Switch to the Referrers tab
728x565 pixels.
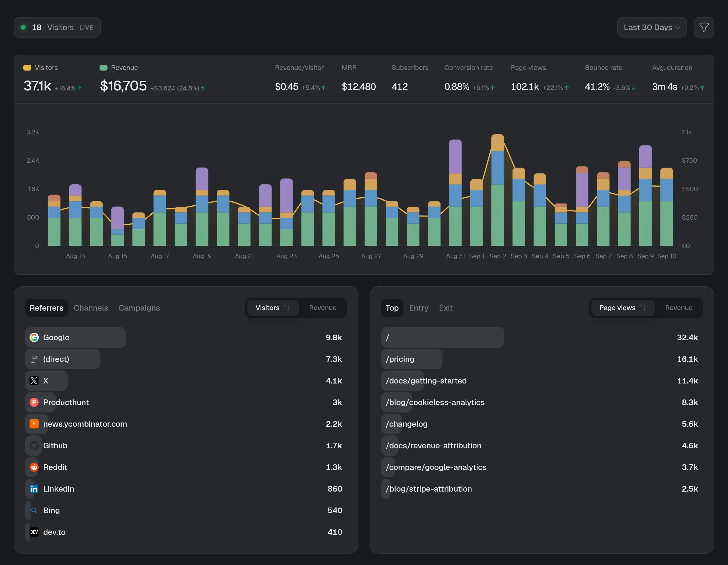[x=46, y=308]
